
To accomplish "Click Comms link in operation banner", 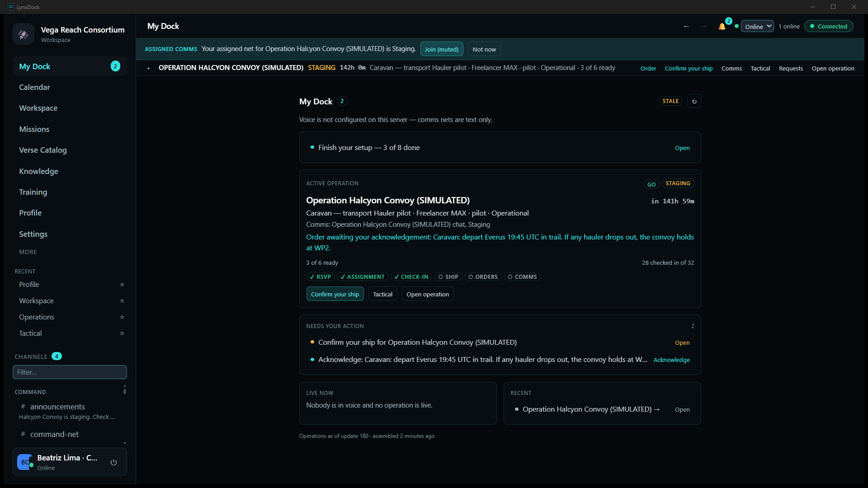I will pos(731,68).
